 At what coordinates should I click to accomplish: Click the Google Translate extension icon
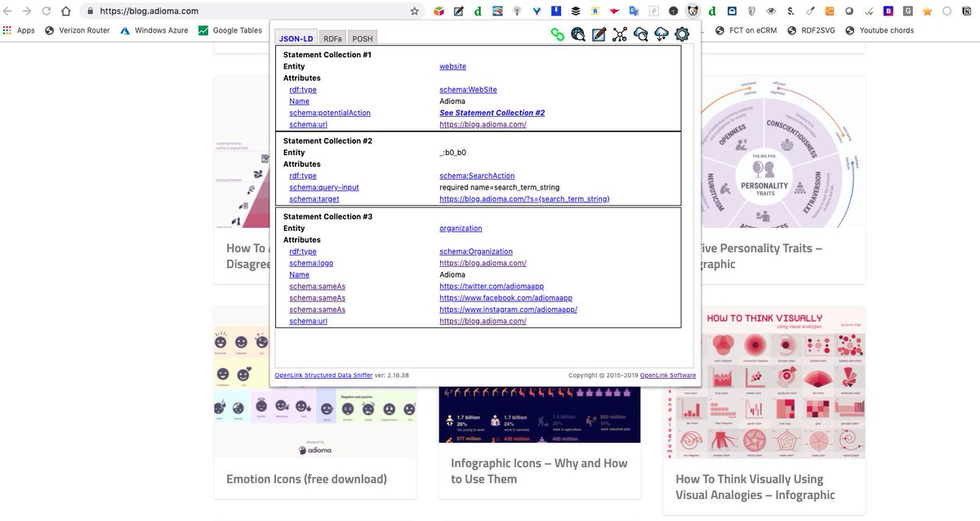[634, 11]
